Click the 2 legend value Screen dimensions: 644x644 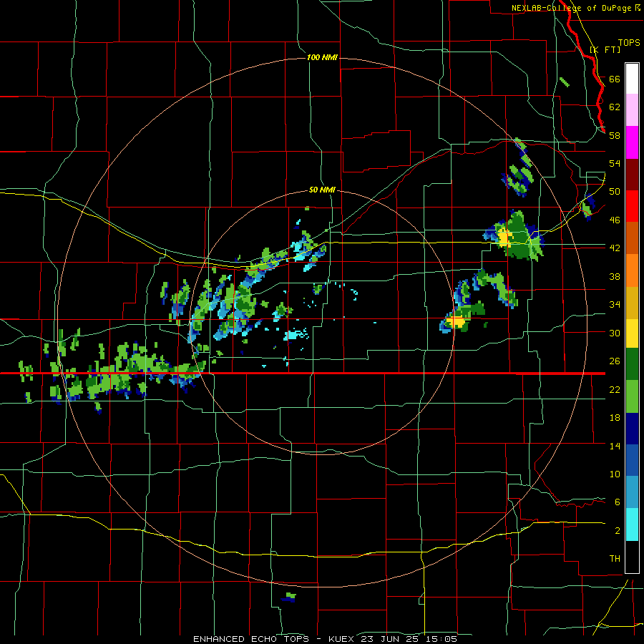point(617,530)
